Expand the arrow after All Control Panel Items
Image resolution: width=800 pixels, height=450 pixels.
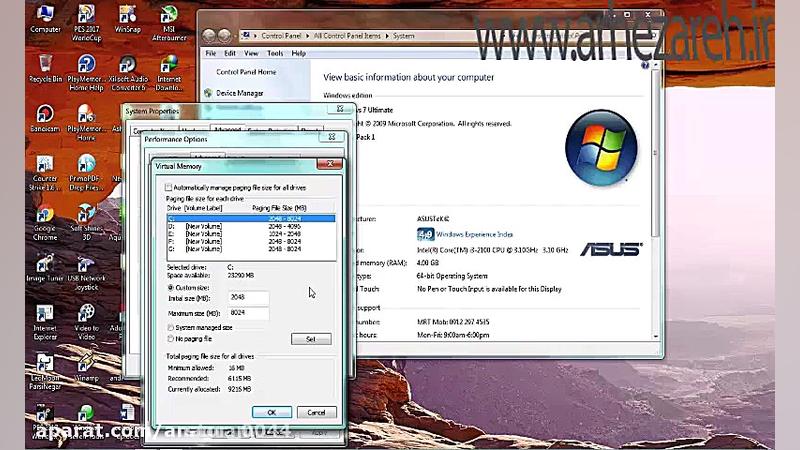tap(387, 36)
